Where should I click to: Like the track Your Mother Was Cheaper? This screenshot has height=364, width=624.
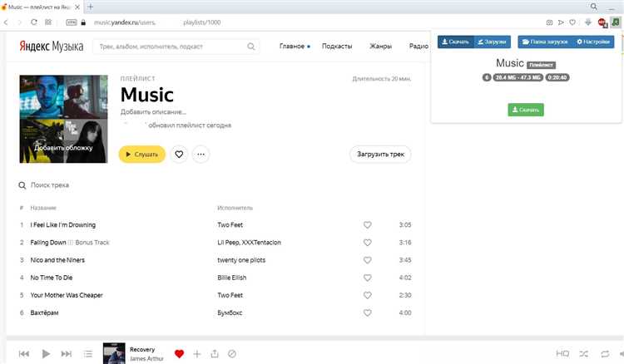coord(367,295)
